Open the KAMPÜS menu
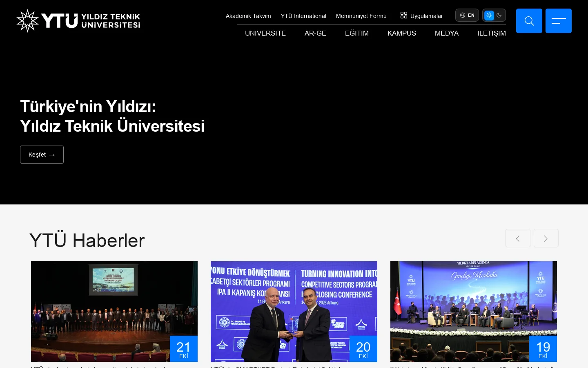Image resolution: width=588 pixels, height=368 pixels. [x=402, y=33]
